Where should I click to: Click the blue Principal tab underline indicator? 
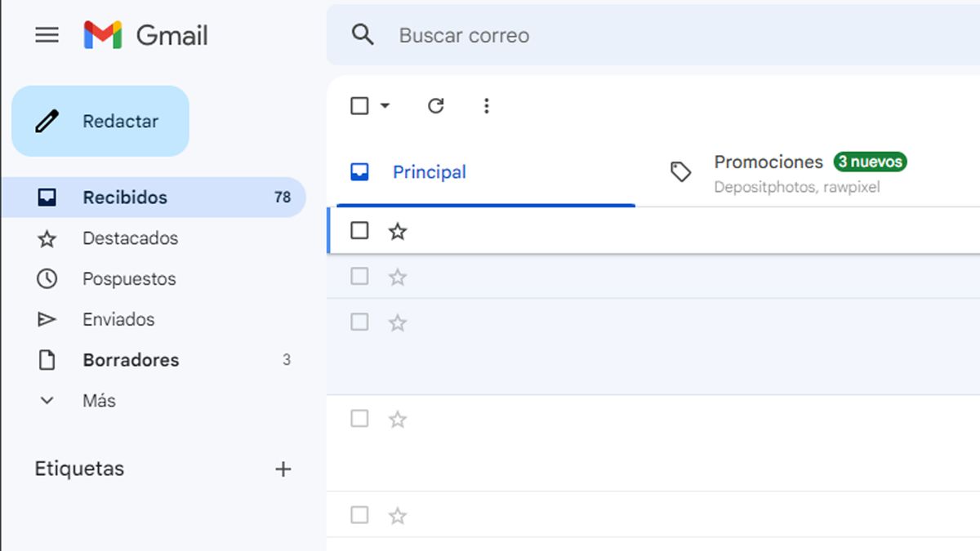(x=485, y=205)
